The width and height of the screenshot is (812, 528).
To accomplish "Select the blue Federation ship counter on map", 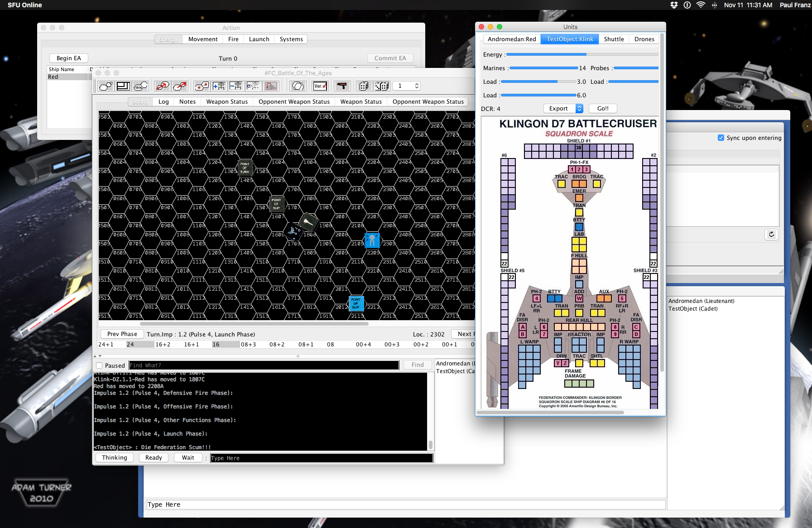I will tap(372, 240).
